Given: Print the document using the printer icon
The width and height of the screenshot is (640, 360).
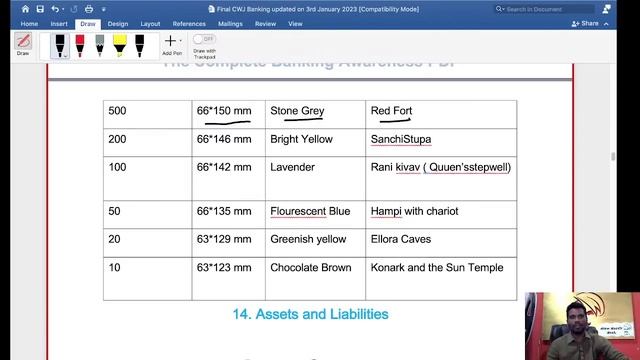Looking at the screenshot, I should click(x=89, y=9).
